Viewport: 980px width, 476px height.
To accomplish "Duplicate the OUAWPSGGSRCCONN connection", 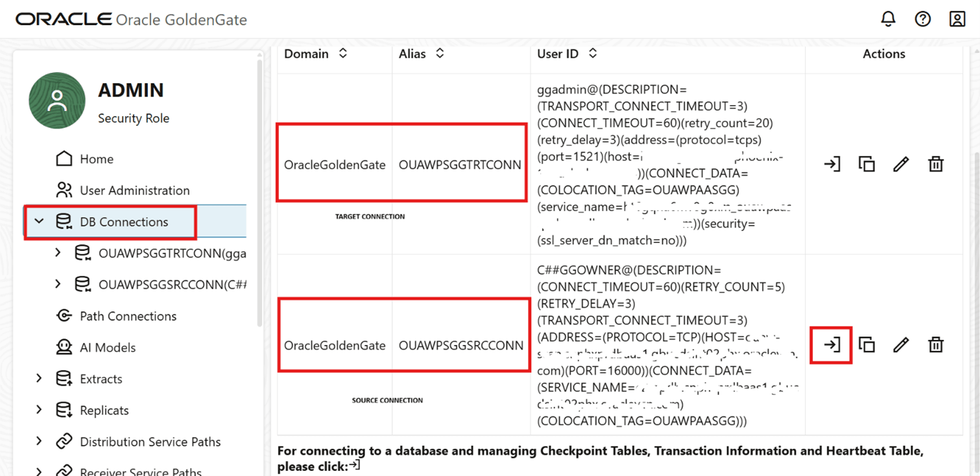I will tap(866, 344).
